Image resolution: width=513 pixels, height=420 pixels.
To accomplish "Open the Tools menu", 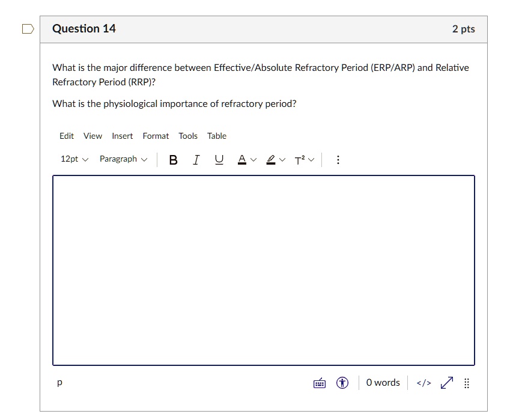I will pyautogui.click(x=188, y=136).
